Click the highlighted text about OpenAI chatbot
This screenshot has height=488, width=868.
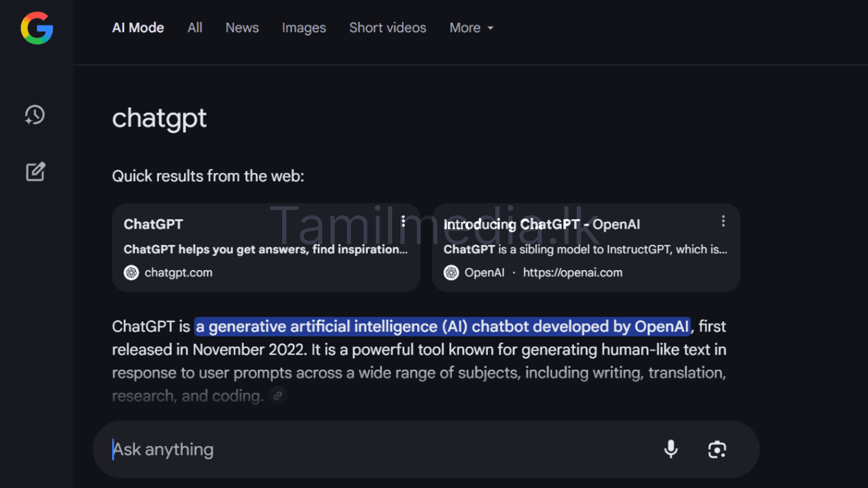pos(442,326)
